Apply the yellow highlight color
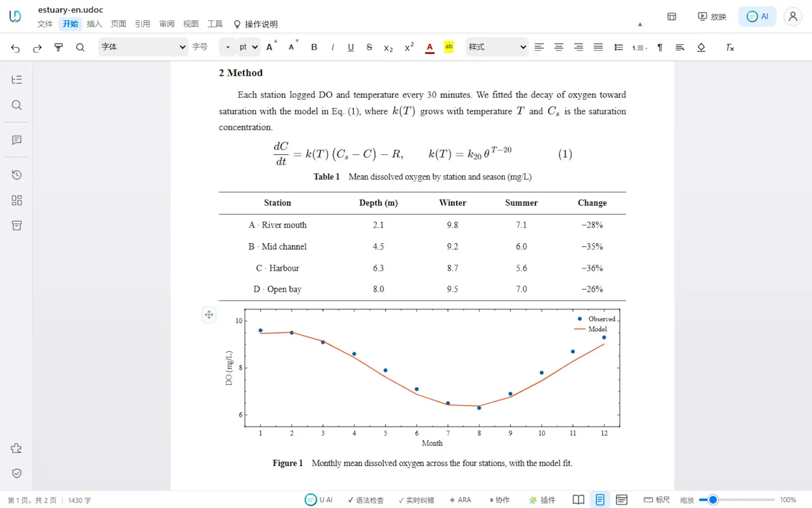The width and height of the screenshot is (812, 508). tap(449, 47)
